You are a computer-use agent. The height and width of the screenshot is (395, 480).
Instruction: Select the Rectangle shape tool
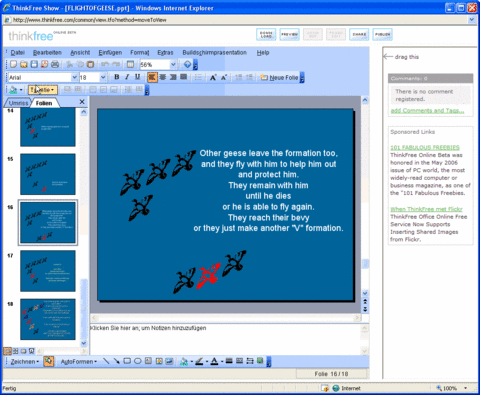[x=127, y=361]
